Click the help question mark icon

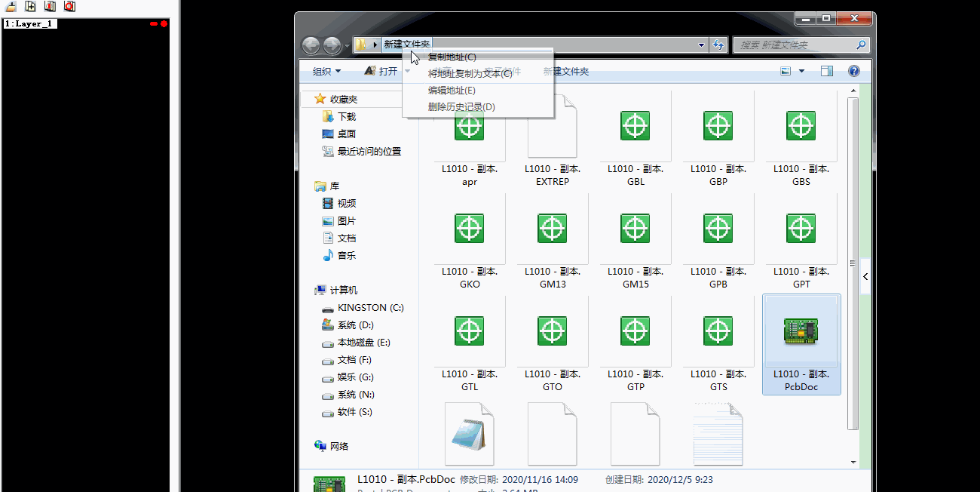[x=854, y=71]
